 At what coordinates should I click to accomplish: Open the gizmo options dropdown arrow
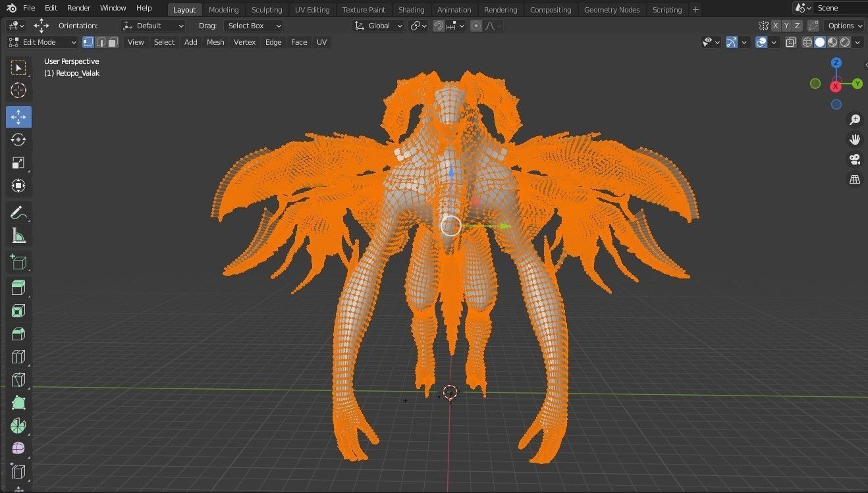point(744,42)
